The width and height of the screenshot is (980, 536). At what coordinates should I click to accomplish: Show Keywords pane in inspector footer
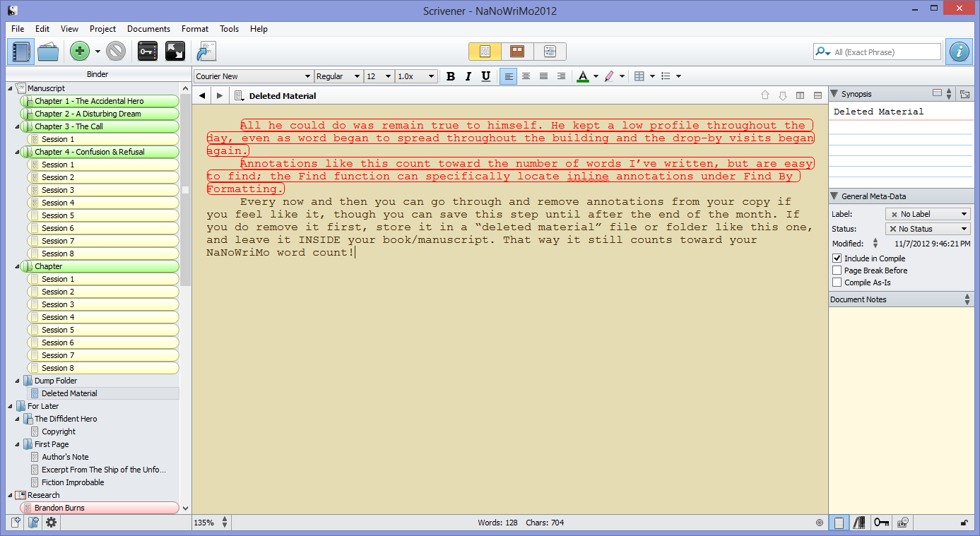click(x=881, y=523)
